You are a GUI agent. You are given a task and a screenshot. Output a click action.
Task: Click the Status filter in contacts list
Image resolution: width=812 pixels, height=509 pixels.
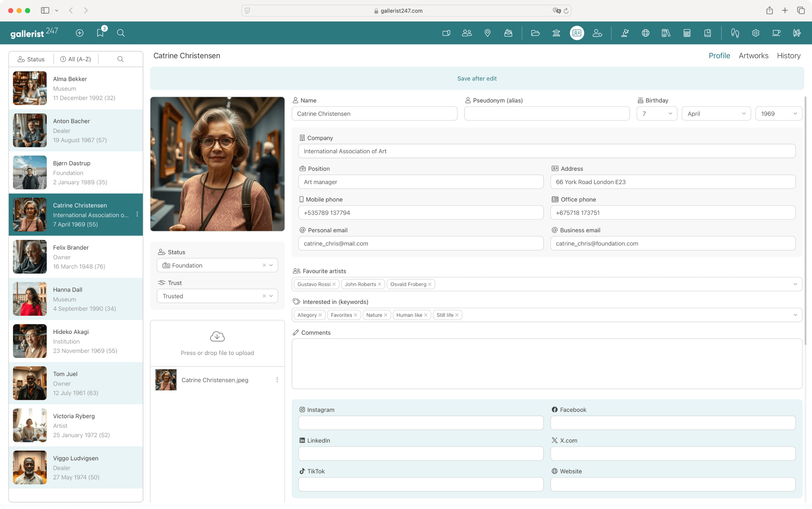coord(31,59)
